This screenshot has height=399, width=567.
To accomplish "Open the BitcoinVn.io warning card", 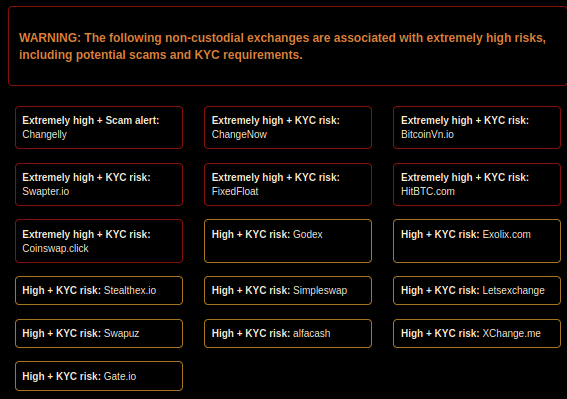I will click(477, 127).
